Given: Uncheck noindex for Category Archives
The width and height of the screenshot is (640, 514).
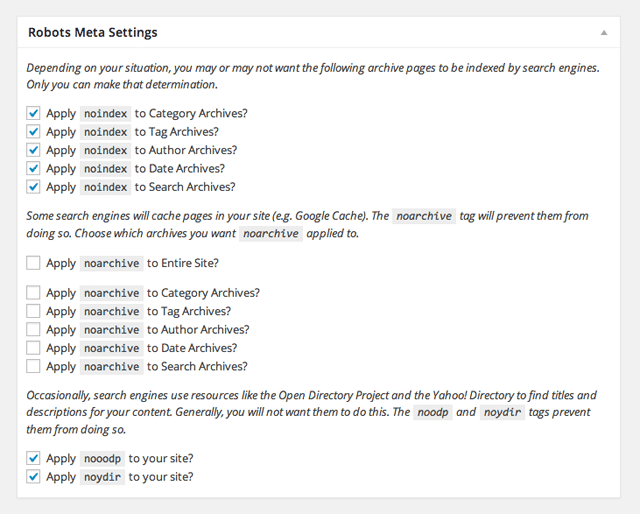Looking at the screenshot, I should [33, 113].
